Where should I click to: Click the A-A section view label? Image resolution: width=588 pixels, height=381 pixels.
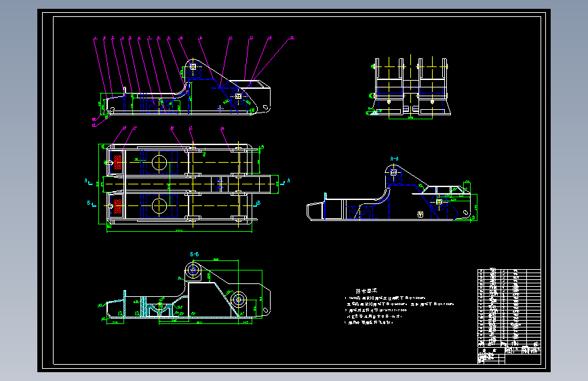click(x=394, y=159)
